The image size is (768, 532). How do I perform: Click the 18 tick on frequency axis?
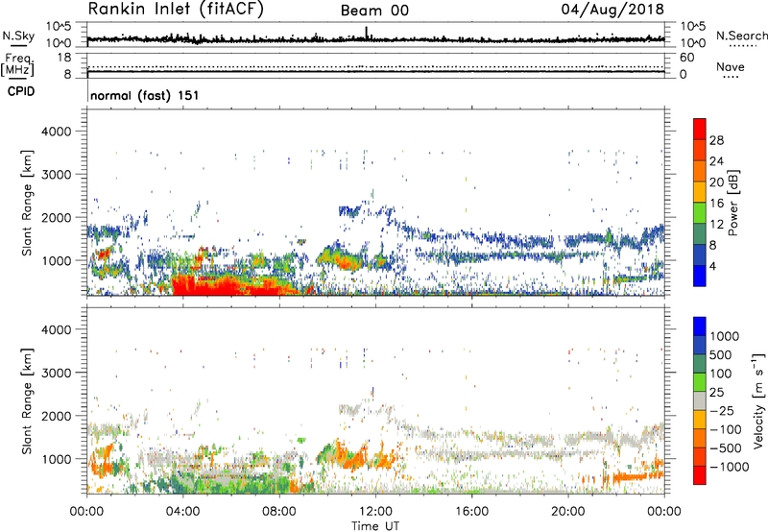[64, 58]
